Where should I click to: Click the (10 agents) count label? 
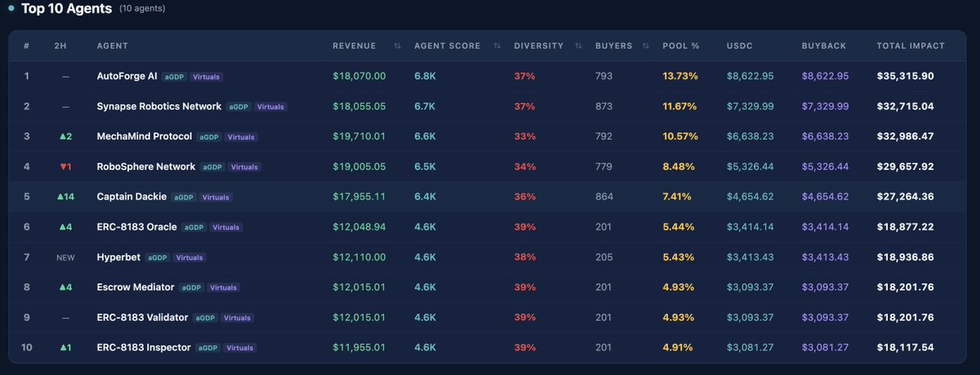click(141, 9)
